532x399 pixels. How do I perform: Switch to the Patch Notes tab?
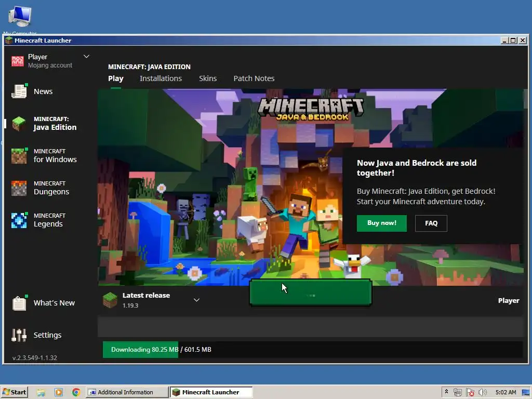[x=254, y=78]
